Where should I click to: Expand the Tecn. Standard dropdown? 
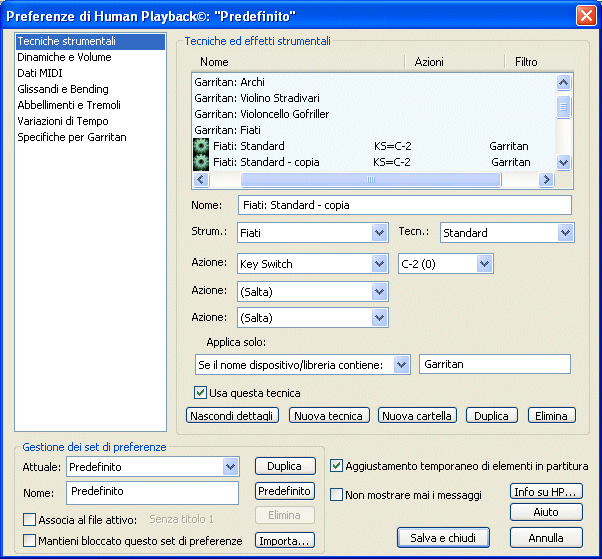[566, 233]
